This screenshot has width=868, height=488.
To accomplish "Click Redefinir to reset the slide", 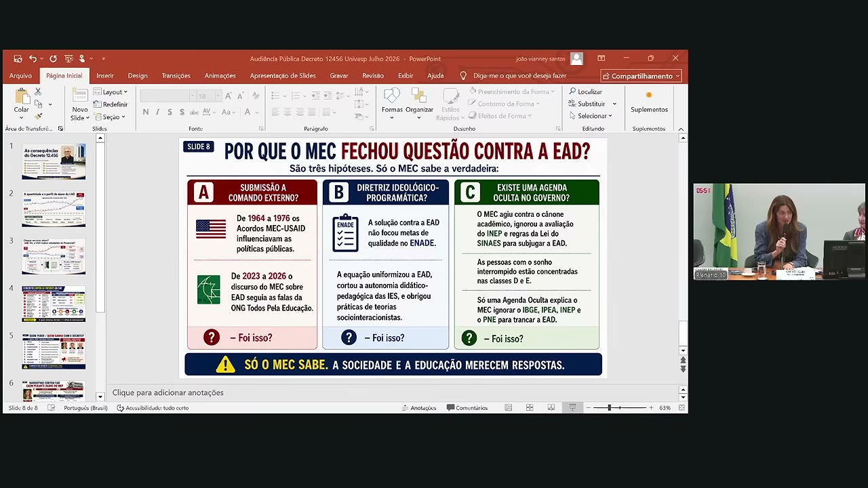I will click(x=111, y=104).
